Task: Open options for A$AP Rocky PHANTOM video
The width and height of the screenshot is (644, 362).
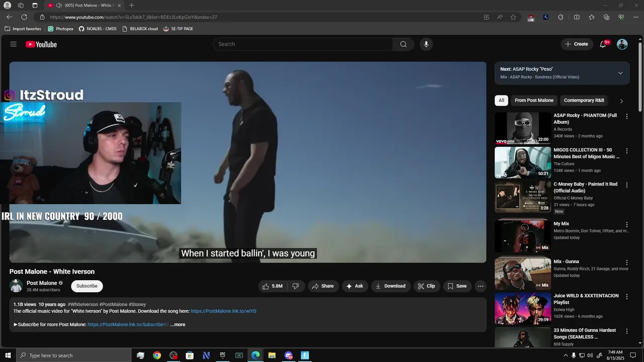Action: click(627, 116)
